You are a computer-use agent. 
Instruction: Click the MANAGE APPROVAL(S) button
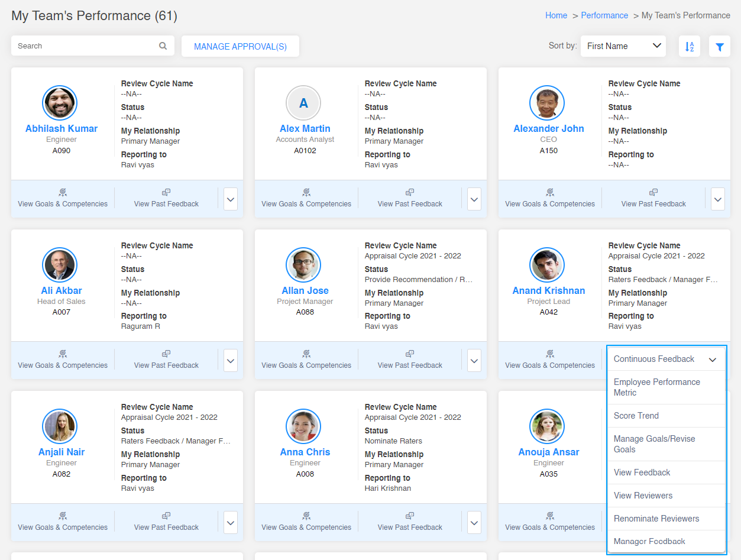(x=240, y=46)
